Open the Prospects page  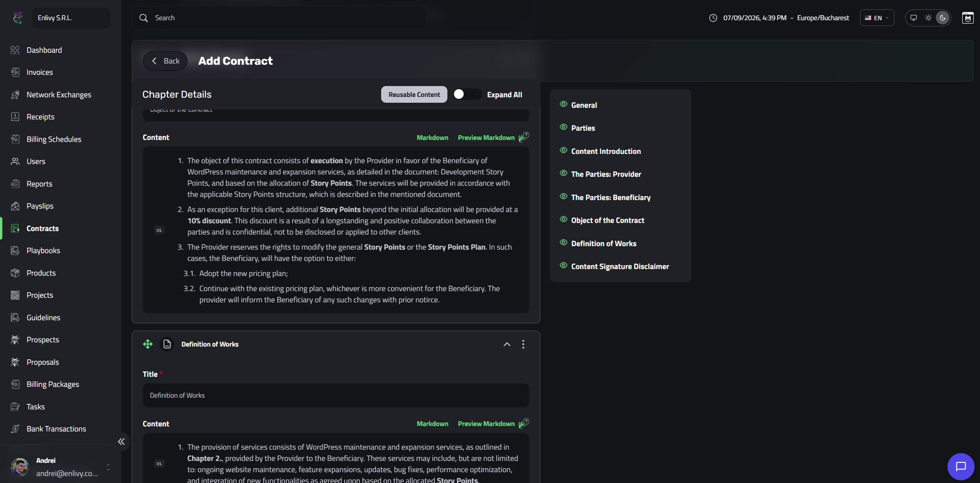tap(43, 340)
